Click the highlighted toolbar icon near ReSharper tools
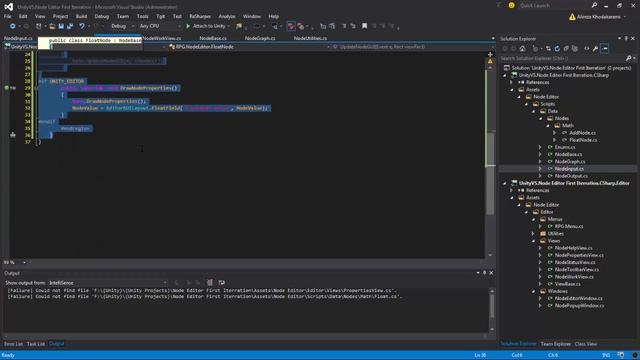 point(291,26)
